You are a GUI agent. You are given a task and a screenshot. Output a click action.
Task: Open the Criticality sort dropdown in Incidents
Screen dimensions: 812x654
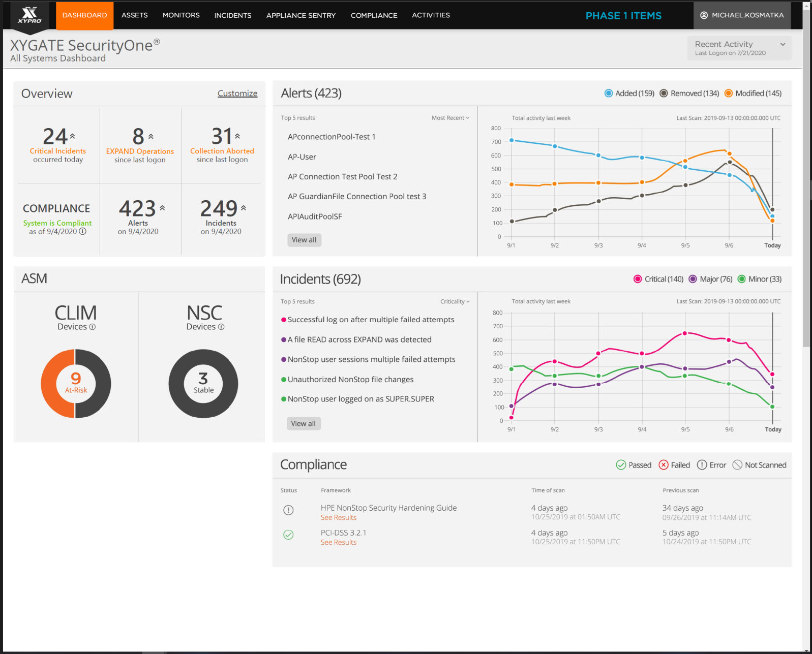click(455, 301)
